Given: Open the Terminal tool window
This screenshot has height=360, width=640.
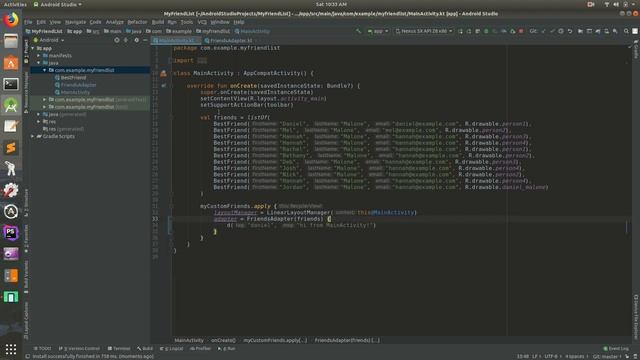Looking at the screenshot, I should 119,349.
